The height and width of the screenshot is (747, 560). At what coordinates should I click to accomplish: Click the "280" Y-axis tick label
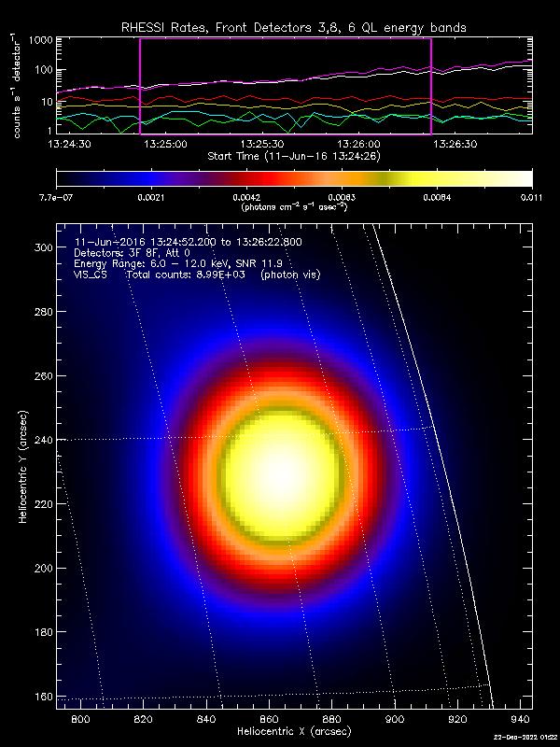[45, 312]
